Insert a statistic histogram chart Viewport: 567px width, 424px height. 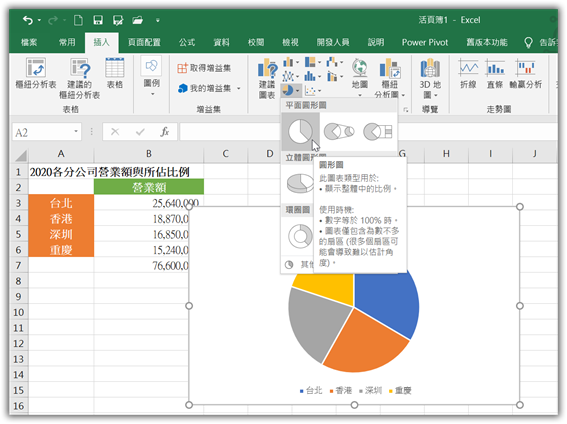tap(312, 76)
